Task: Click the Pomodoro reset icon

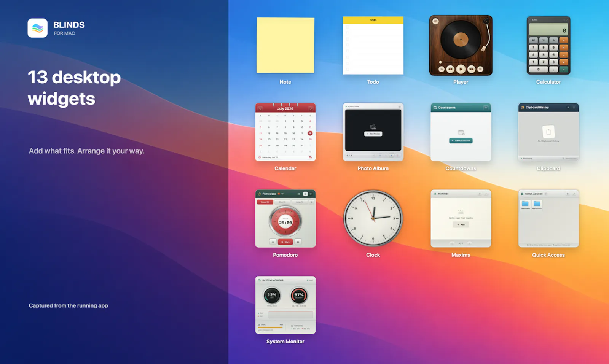Action: pos(273,242)
